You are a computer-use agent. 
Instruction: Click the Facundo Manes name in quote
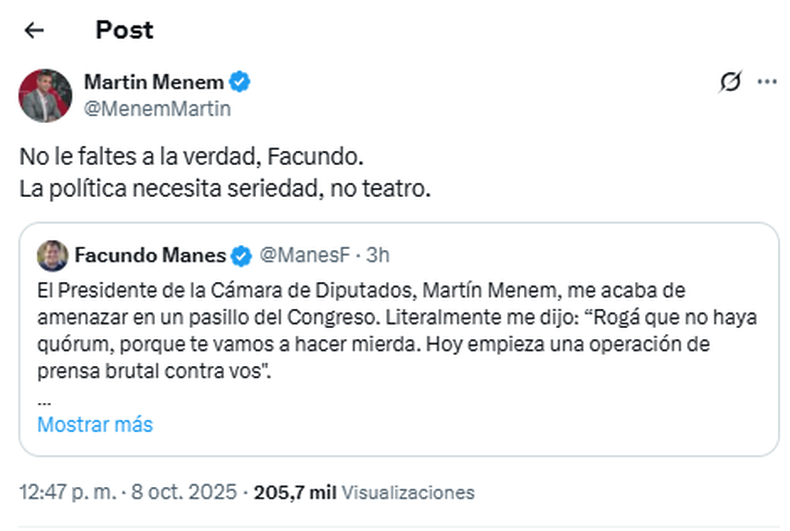[x=150, y=257]
